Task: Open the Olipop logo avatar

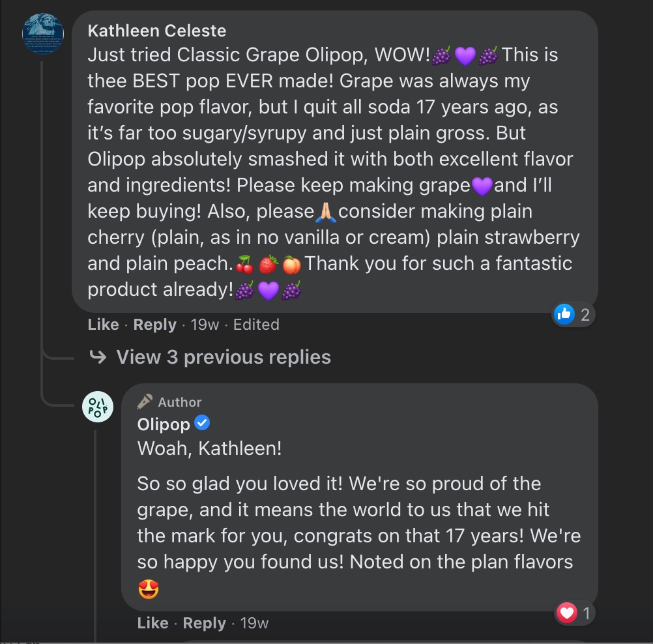Action: pyautogui.click(x=98, y=407)
